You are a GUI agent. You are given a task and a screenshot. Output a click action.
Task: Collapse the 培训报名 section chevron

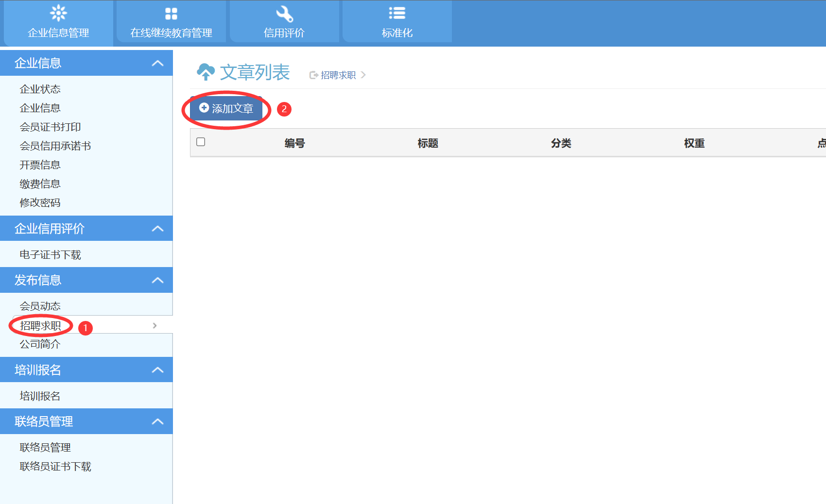(157, 370)
